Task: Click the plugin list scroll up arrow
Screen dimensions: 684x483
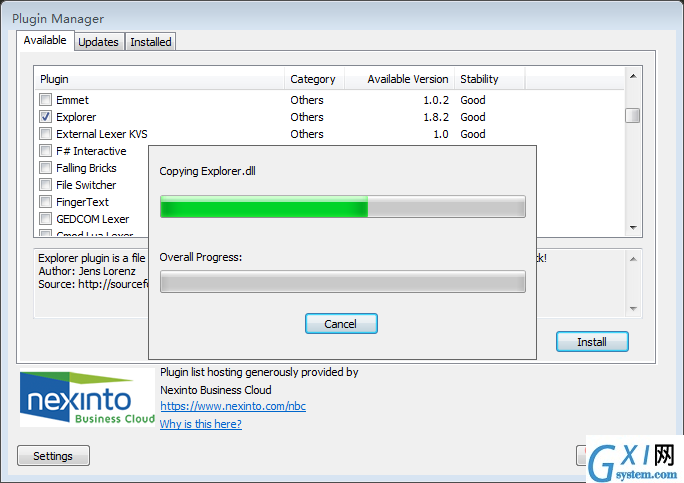Action: tap(633, 76)
